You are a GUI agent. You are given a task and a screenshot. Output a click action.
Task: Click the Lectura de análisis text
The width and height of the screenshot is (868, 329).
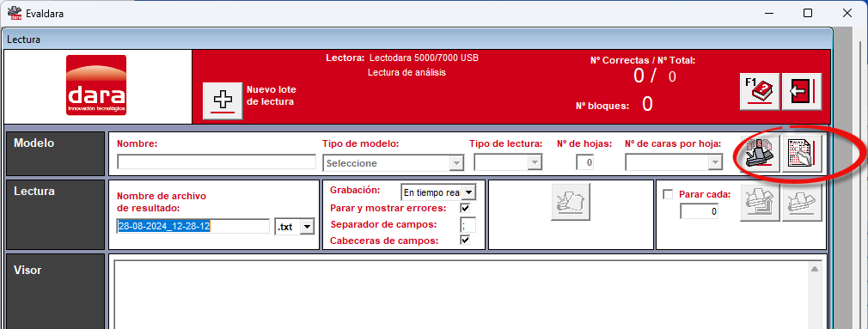[406, 72]
